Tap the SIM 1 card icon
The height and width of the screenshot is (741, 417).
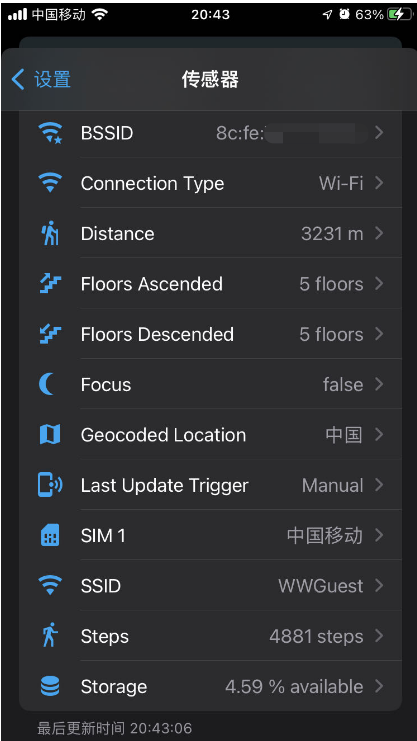[50, 535]
